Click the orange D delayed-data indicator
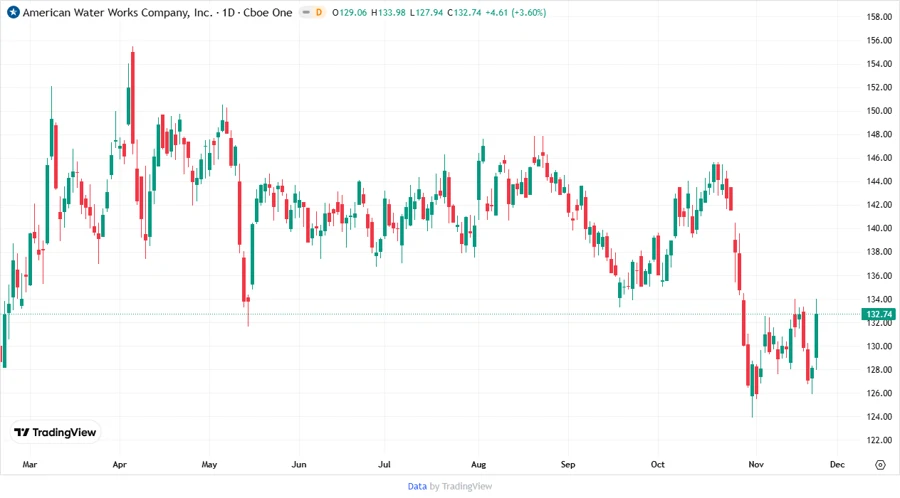900x498 pixels. [x=319, y=12]
